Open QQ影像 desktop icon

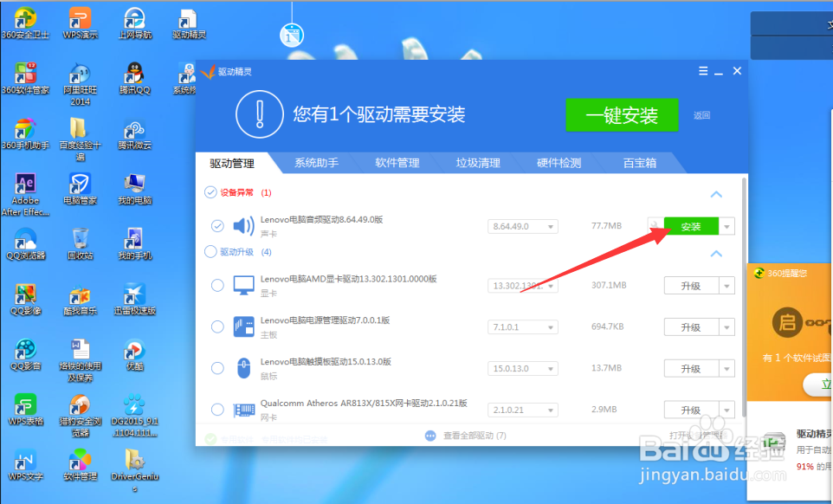pos(25,300)
